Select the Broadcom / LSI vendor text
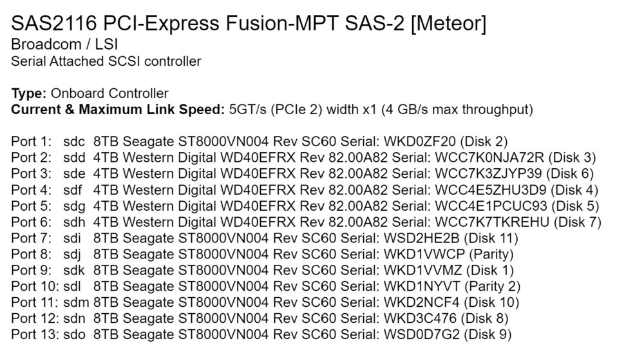This screenshot has width=644, height=359. click(64, 44)
